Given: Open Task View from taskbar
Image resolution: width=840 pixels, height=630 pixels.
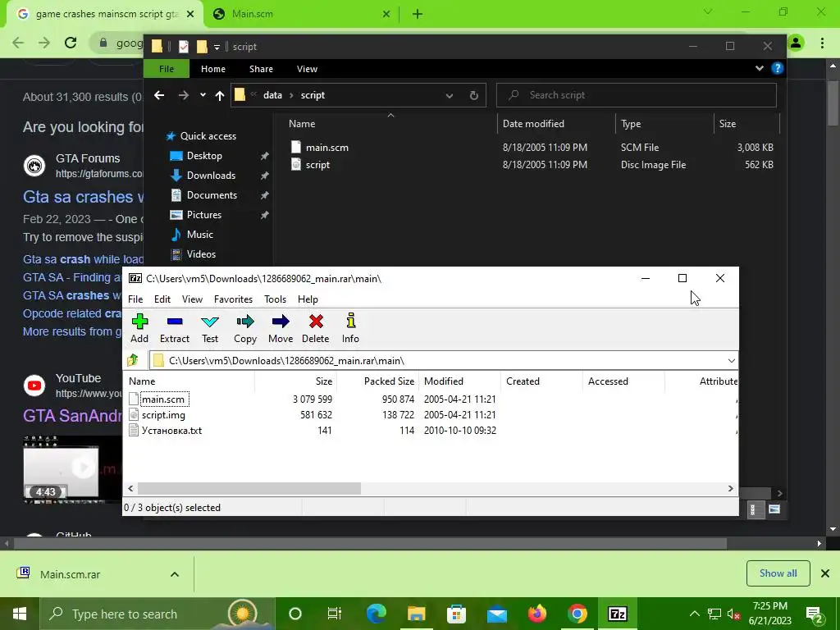Looking at the screenshot, I should coord(335,614).
